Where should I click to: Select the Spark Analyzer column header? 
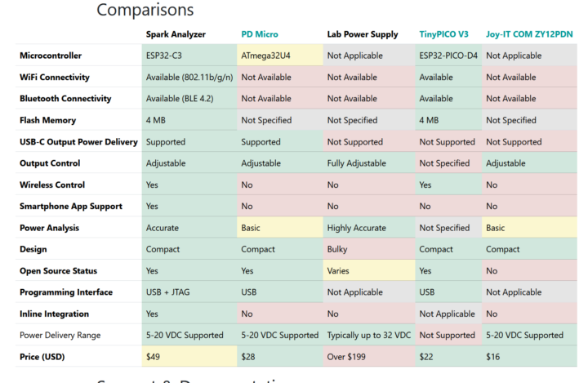pos(176,34)
